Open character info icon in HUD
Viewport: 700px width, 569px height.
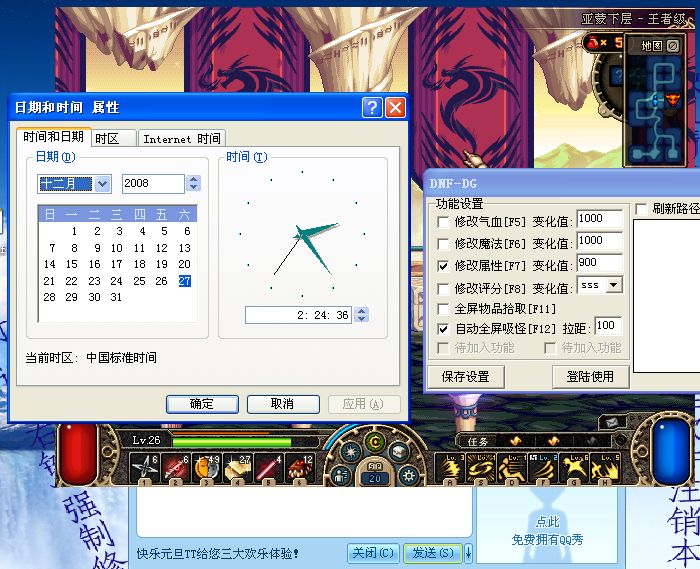point(342,475)
